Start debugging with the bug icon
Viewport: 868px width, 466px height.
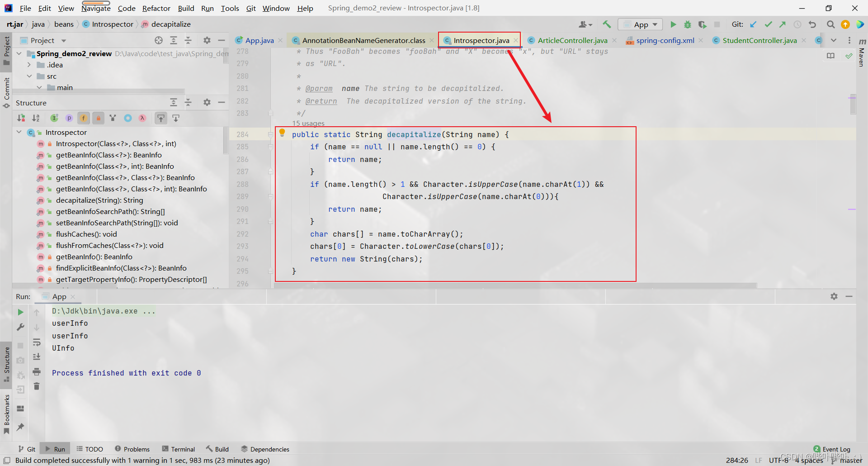tap(688, 24)
